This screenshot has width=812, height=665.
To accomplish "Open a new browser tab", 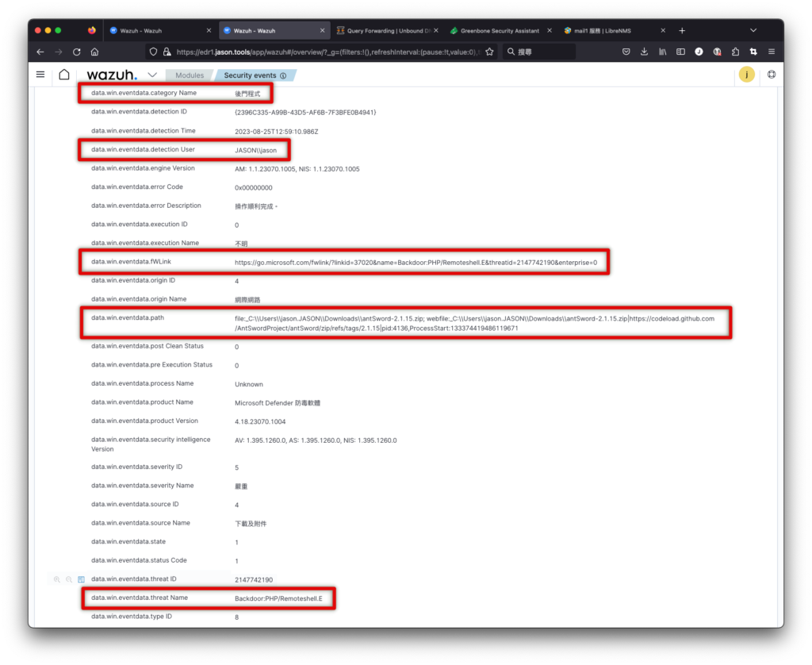I will (x=682, y=31).
